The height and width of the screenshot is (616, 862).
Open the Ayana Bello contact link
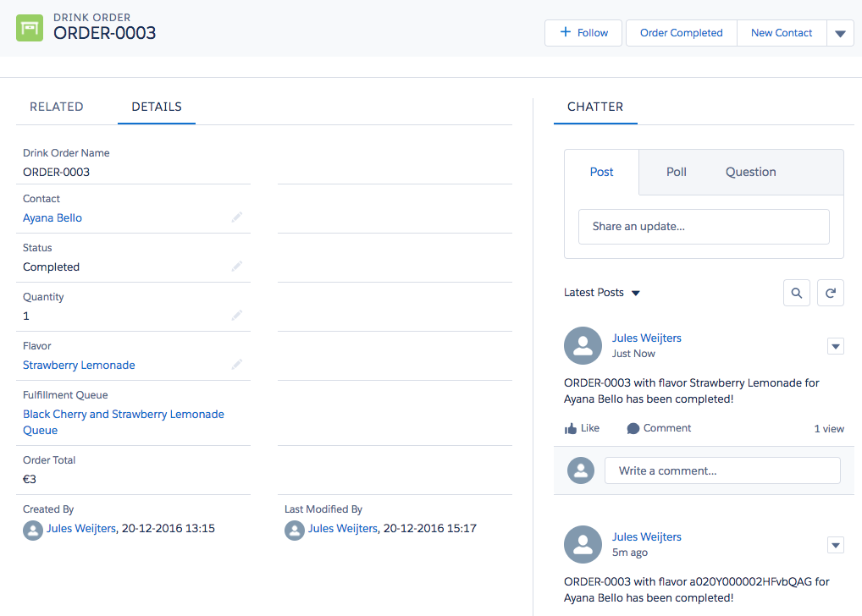[52, 217]
